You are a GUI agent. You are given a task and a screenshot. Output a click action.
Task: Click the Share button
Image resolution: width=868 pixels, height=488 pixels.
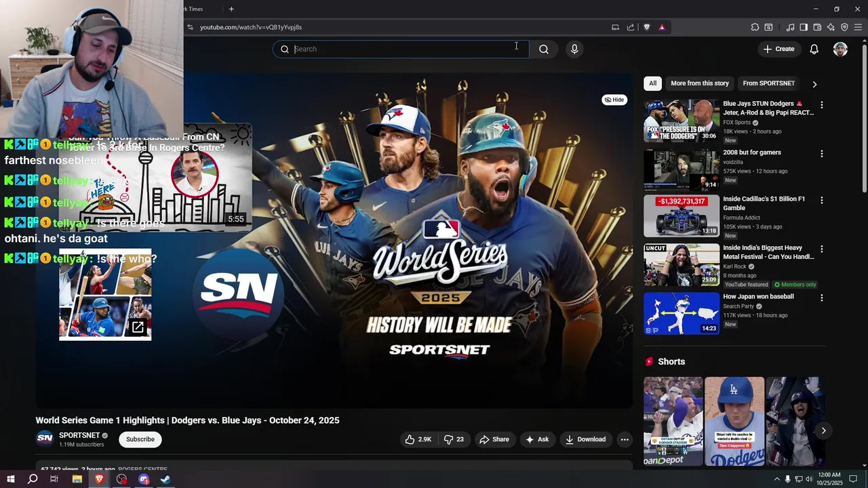coord(494,439)
